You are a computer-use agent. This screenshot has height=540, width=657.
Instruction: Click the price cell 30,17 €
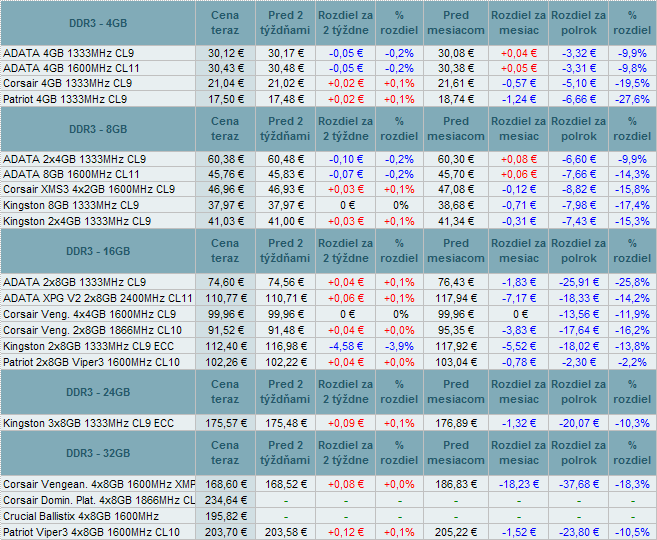pos(286,53)
